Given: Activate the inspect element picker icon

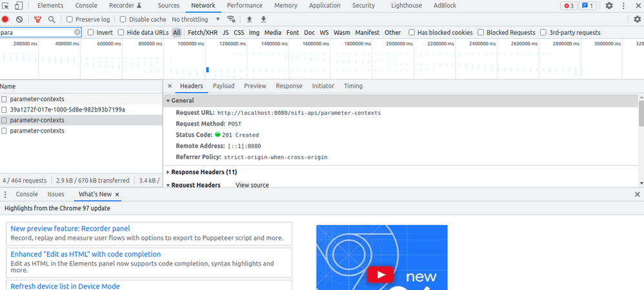Looking at the screenshot, I should tap(5, 6).
